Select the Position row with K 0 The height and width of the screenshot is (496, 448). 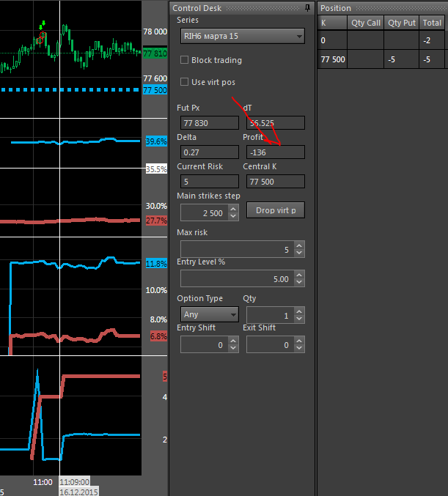point(381,40)
